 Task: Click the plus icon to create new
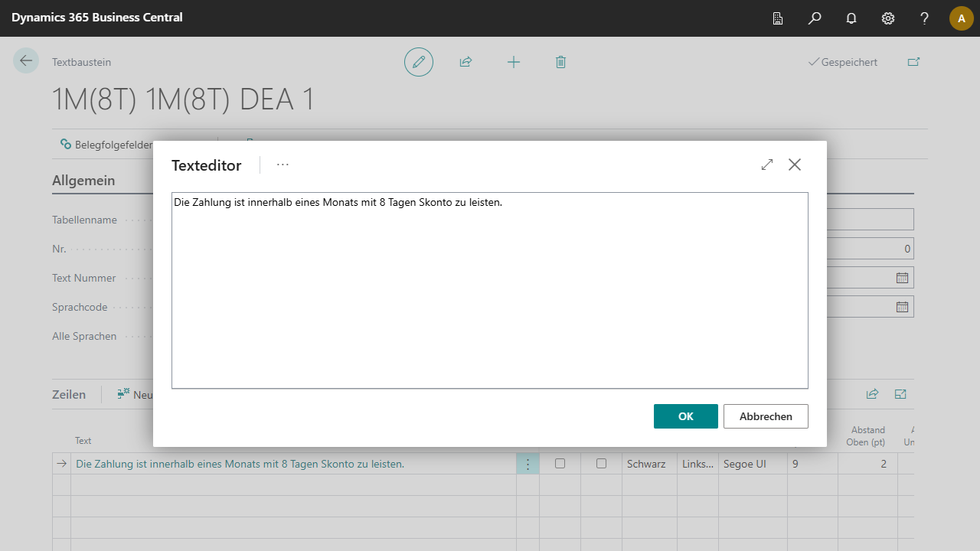pyautogui.click(x=514, y=62)
